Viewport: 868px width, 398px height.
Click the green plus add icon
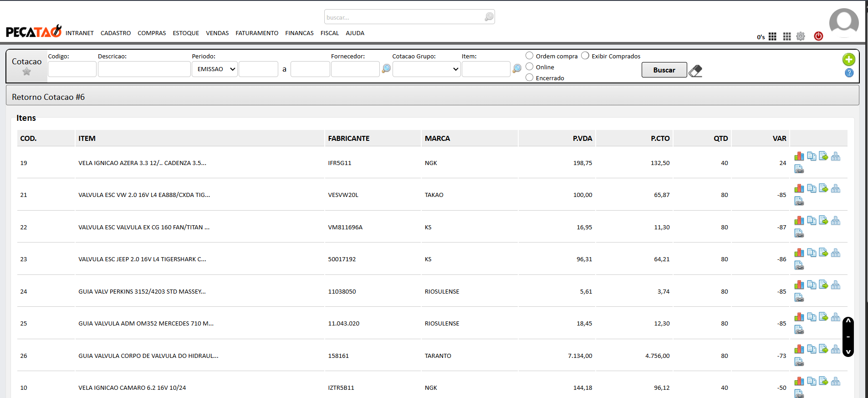(x=848, y=59)
